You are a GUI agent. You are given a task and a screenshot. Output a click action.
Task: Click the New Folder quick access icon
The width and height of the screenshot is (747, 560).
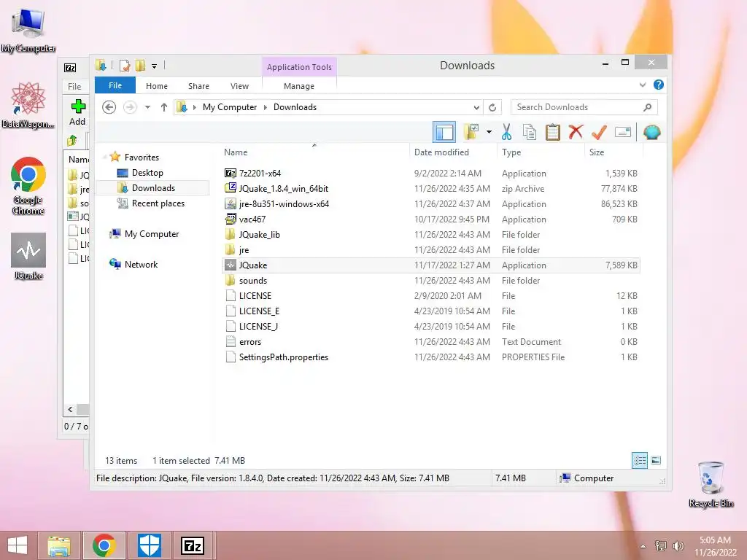[x=140, y=65]
